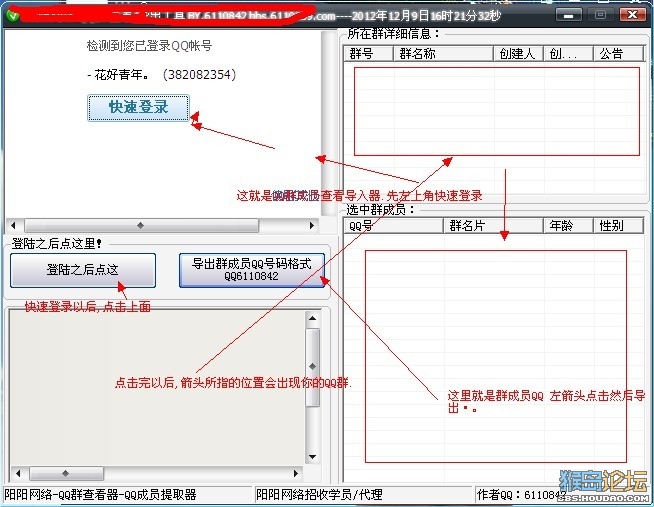Click the 创建人 column header
Viewport: 654px width, 507px height.
pyautogui.click(x=518, y=54)
